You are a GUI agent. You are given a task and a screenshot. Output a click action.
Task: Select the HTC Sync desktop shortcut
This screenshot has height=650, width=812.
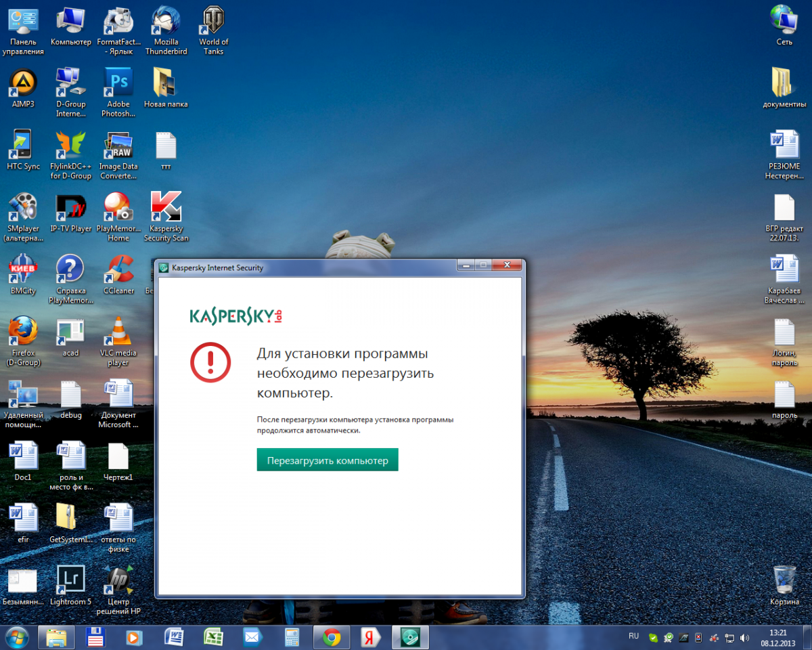23,150
